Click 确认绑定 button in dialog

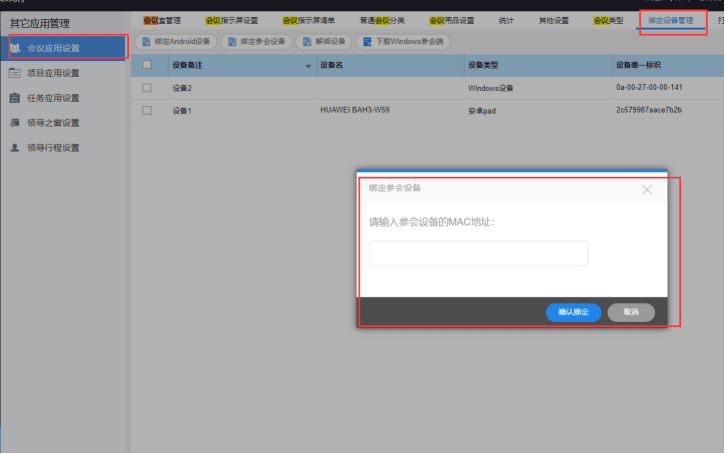[573, 312]
